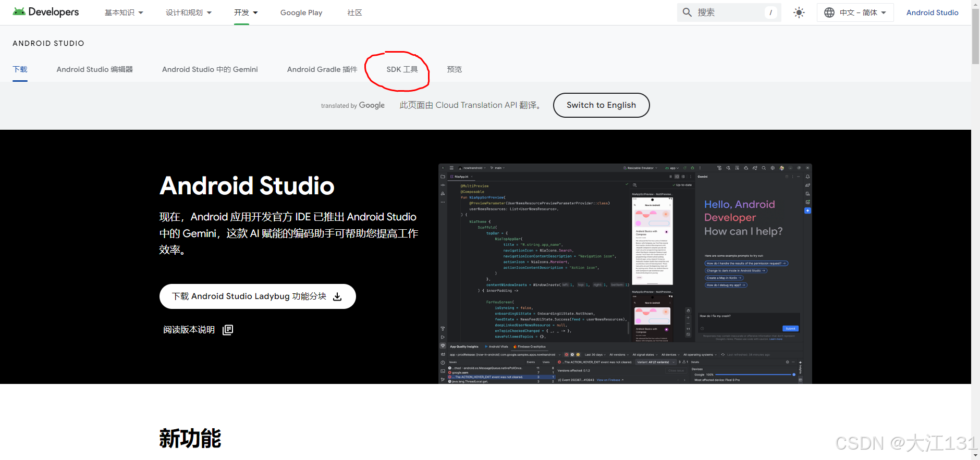Open the 中文 – 简体 language dropdown

(x=855, y=13)
